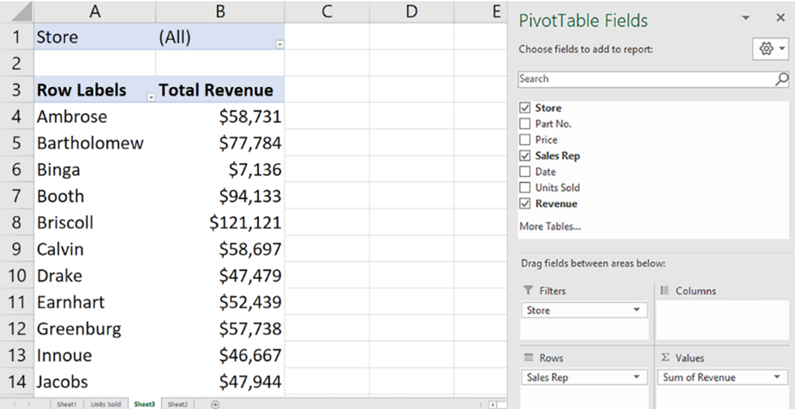Switch to the Sheet2 tab
The height and width of the screenshot is (409, 795).
point(178,403)
